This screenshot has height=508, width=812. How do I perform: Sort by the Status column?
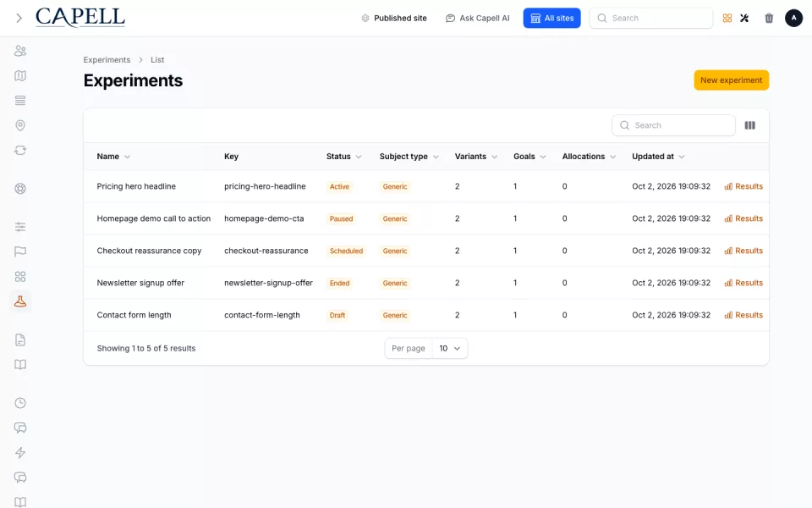pos(344,157)
